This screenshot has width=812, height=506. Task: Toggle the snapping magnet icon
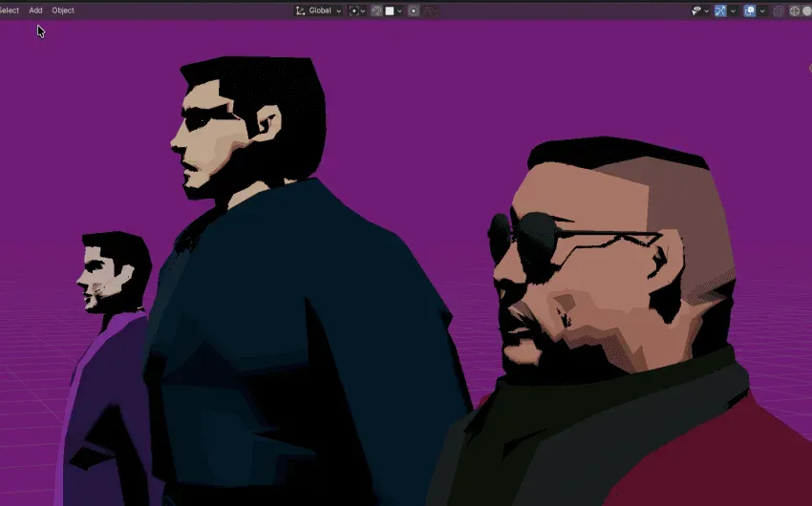(376, 11)
